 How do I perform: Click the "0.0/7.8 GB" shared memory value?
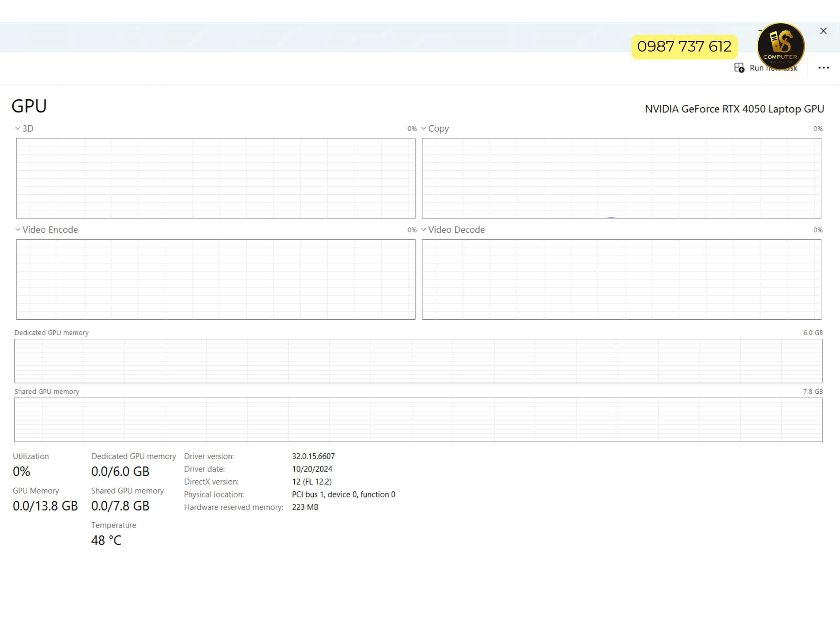(x=120, y=506)
